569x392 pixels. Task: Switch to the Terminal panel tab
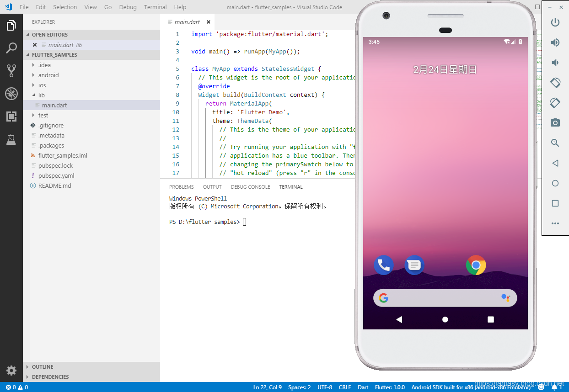click(x=291, y=187)
